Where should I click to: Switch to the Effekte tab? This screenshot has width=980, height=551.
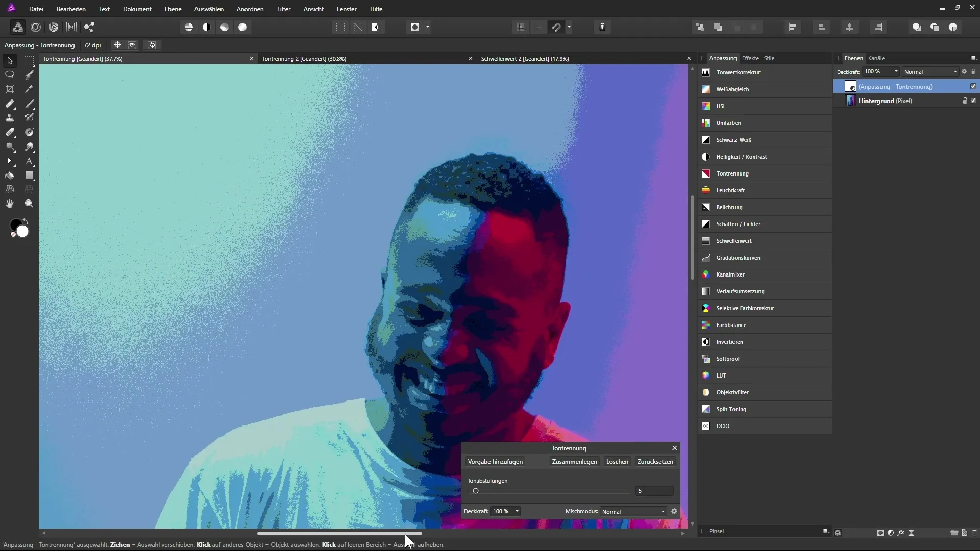750,58
